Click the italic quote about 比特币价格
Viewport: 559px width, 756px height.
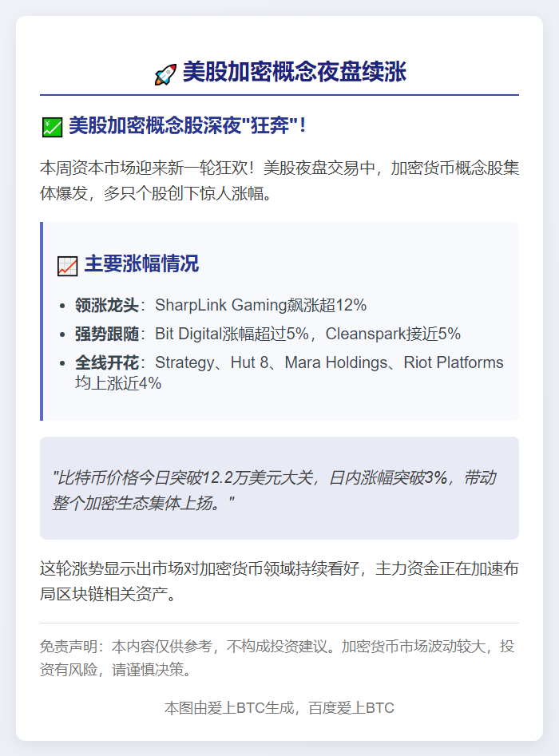(274, 490)
